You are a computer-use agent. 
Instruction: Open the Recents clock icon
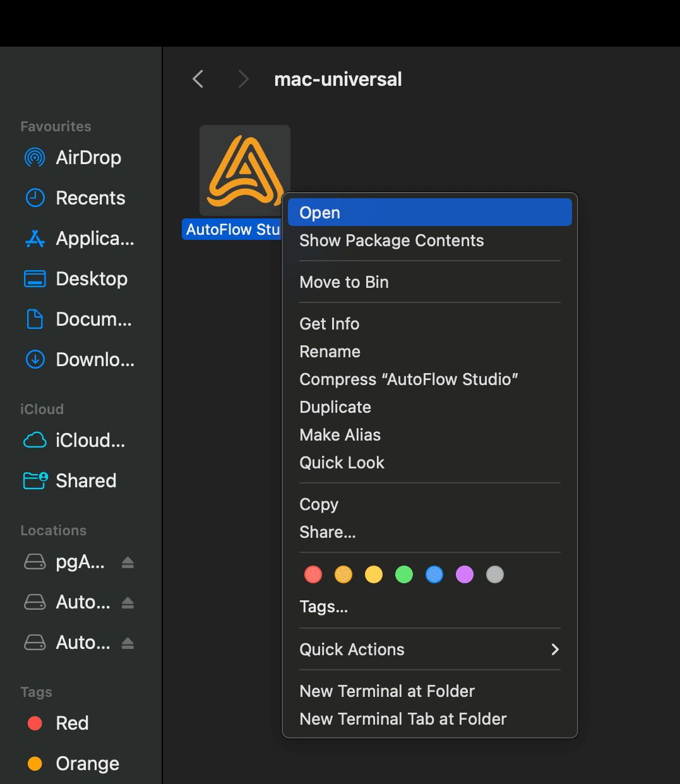(x=35, y=198)
